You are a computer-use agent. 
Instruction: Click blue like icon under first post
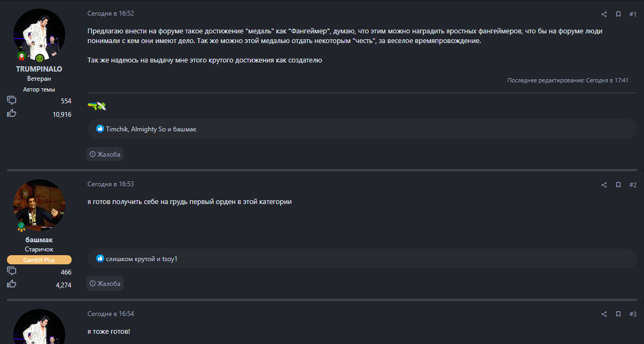pos(100,129)
